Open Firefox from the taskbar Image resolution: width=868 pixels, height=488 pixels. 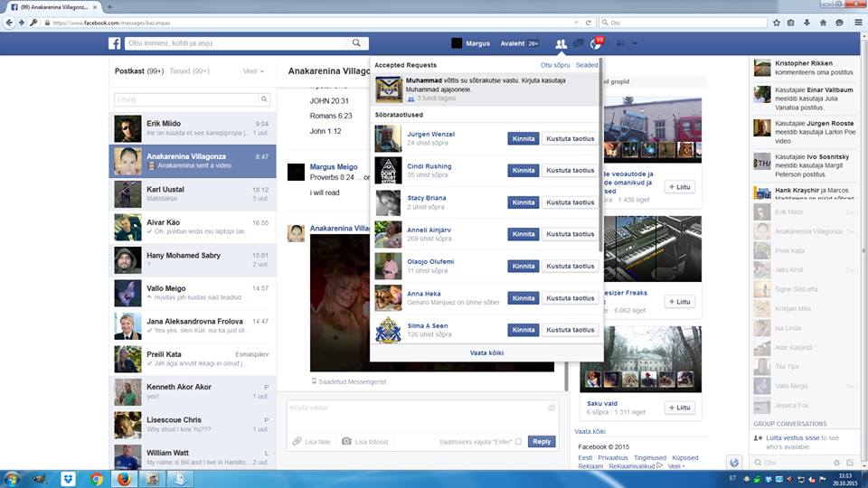tap(124, 479)
